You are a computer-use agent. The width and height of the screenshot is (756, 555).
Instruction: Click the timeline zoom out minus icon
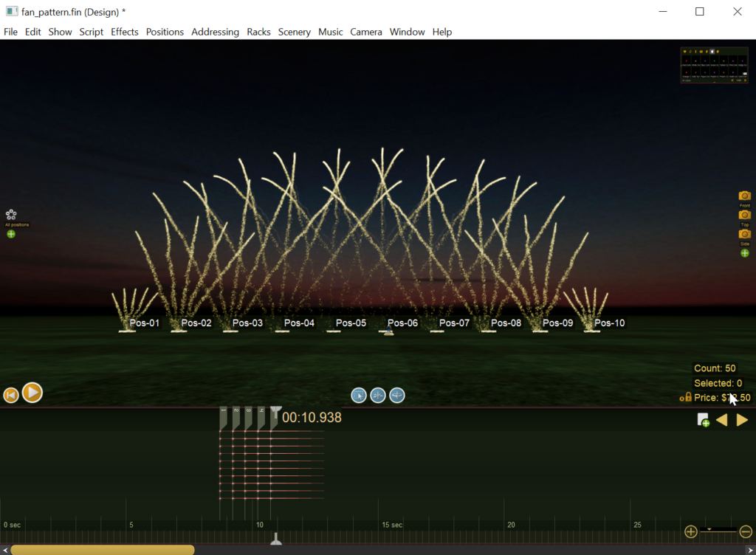[746, 531]
